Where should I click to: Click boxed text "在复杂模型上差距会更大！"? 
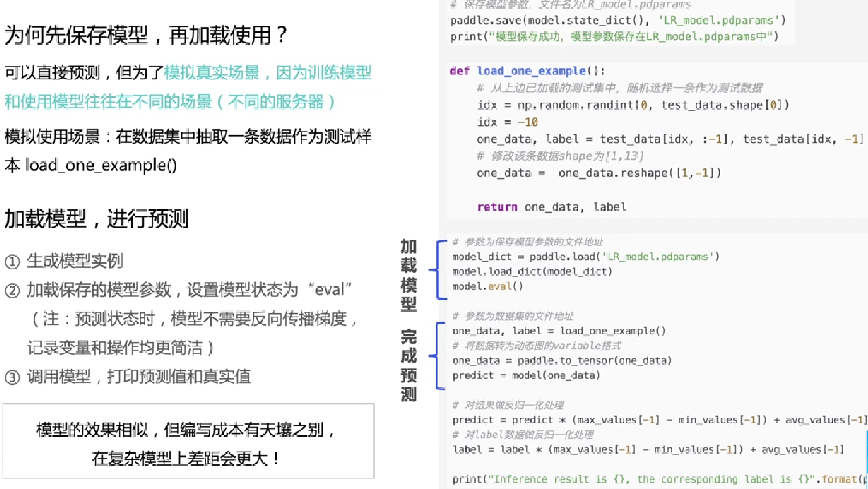tap(186, 458)
